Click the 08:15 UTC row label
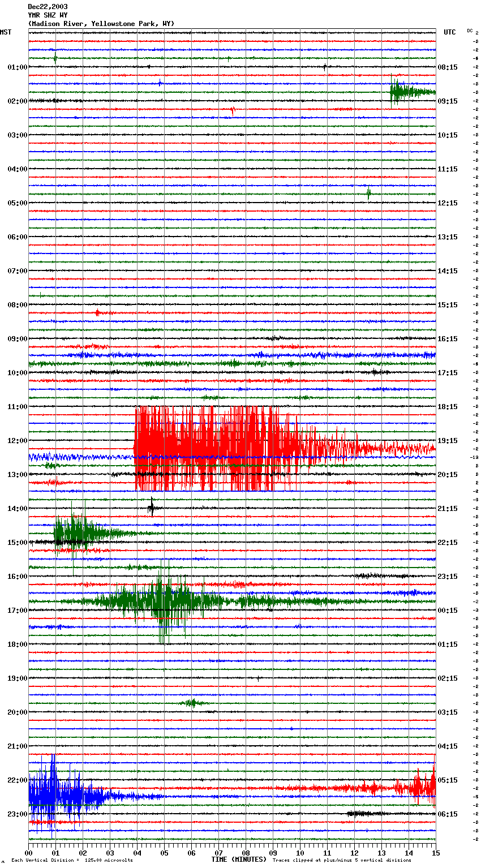481x868 pixels. click(x=448, y=67)
